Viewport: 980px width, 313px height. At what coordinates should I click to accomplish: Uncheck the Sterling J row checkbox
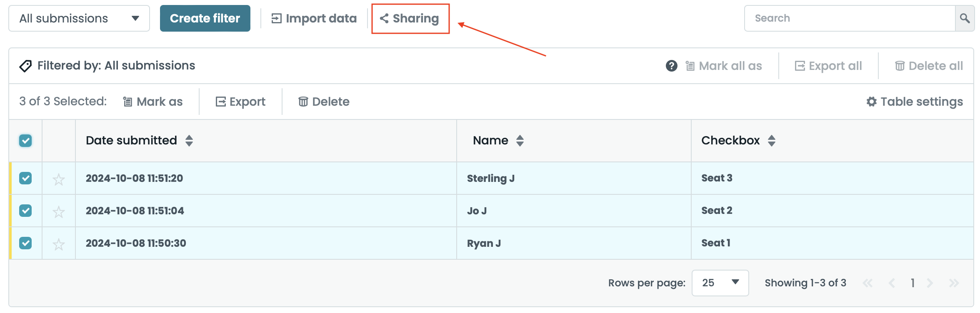[25, 178]
